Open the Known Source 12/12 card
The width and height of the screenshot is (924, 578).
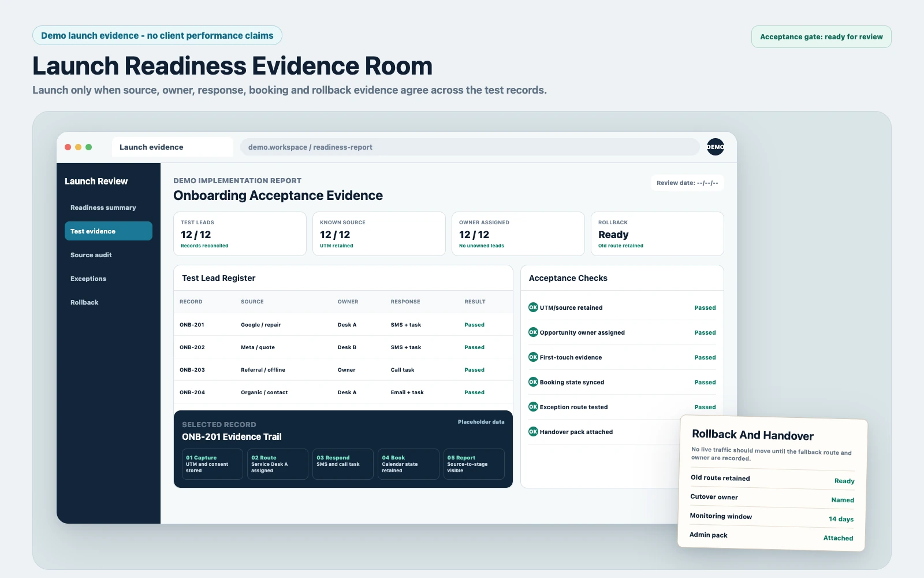[x=379, y=234]
